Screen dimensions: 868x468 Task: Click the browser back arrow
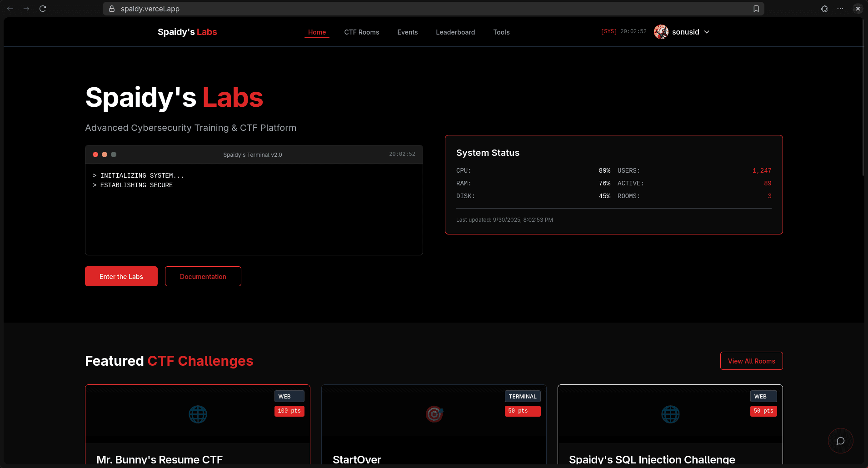10,8
